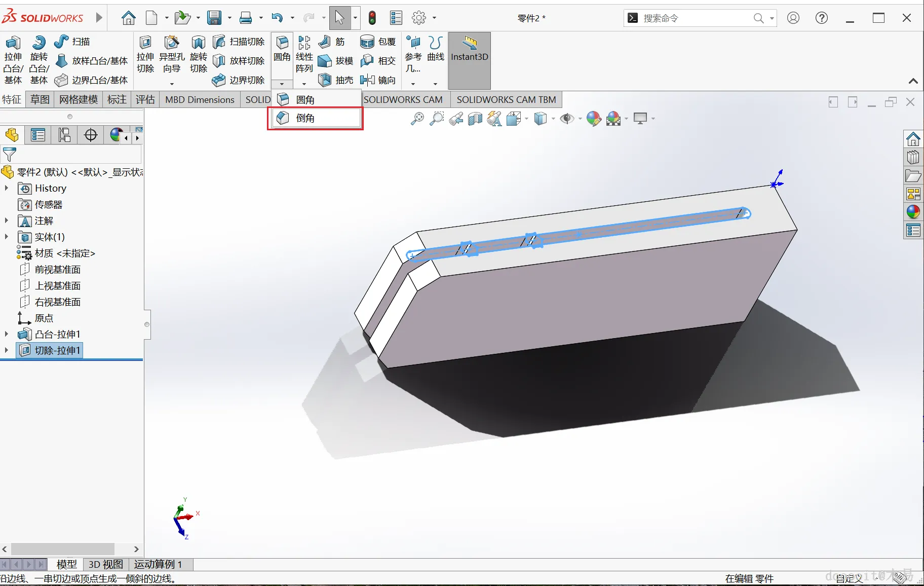The image size is (924, 586).
Task: Open the Appearances color ball task pane
Action: pos(913,212)
